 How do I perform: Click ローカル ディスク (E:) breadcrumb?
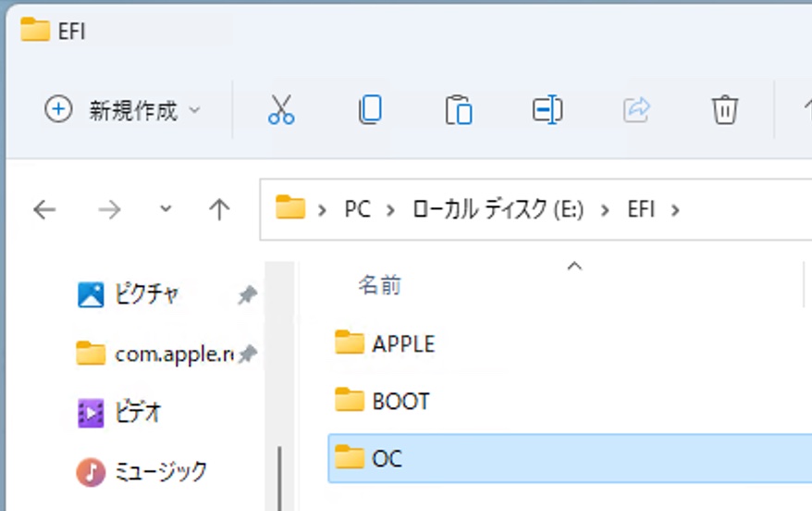pyautogui.click(x=498, y=209)
